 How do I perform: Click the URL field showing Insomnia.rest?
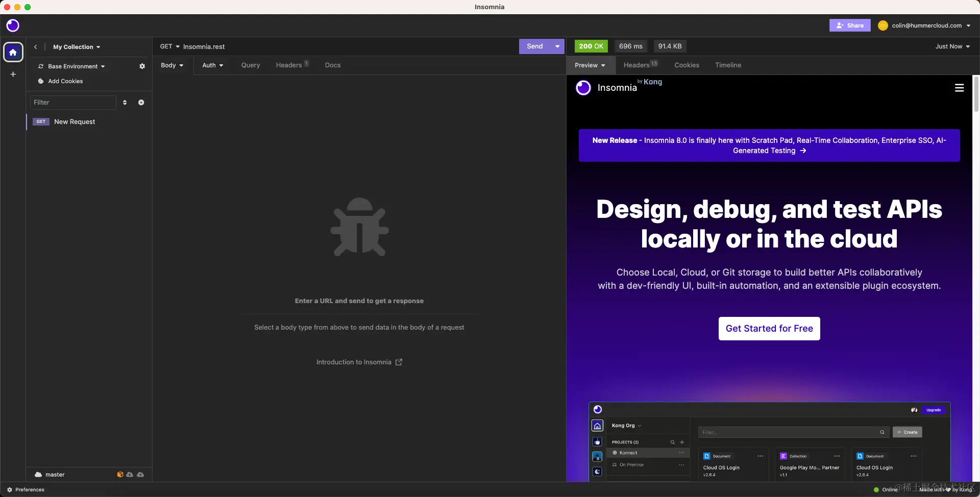point(350,46)
